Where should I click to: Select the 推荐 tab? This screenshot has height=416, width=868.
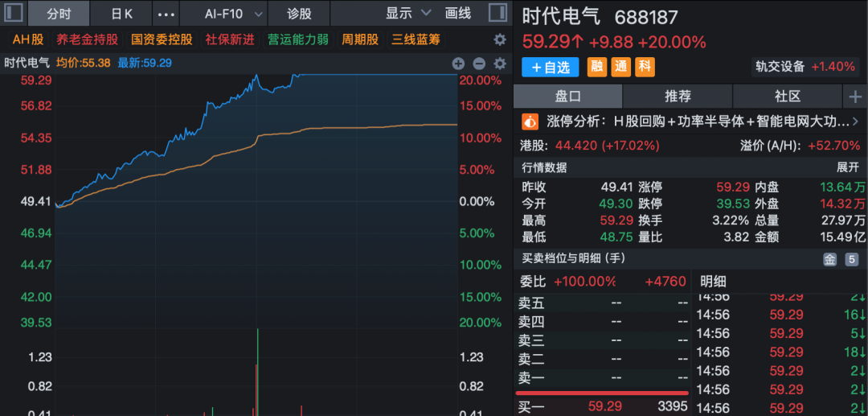pyautogui.click(x=678, y=97)
